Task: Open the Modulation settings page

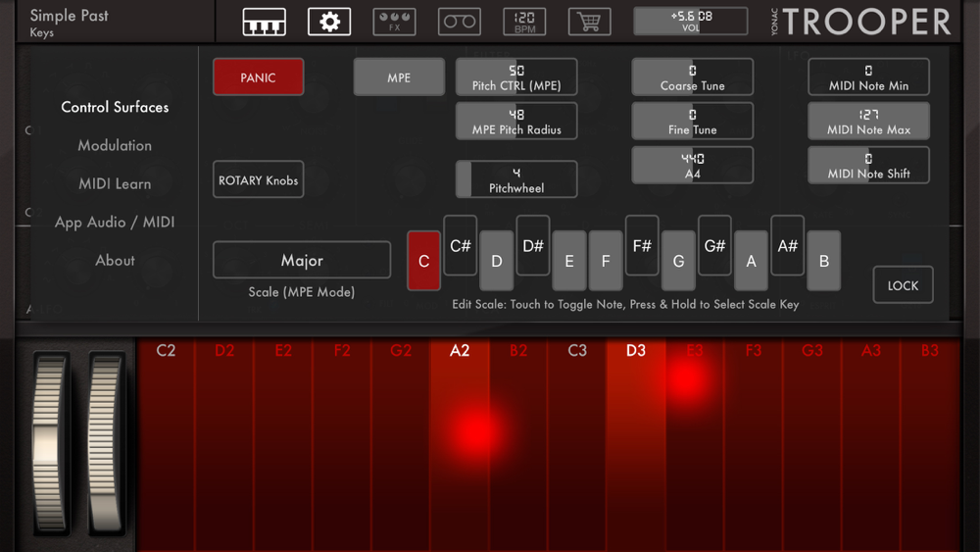Action: tap(115, 145)
